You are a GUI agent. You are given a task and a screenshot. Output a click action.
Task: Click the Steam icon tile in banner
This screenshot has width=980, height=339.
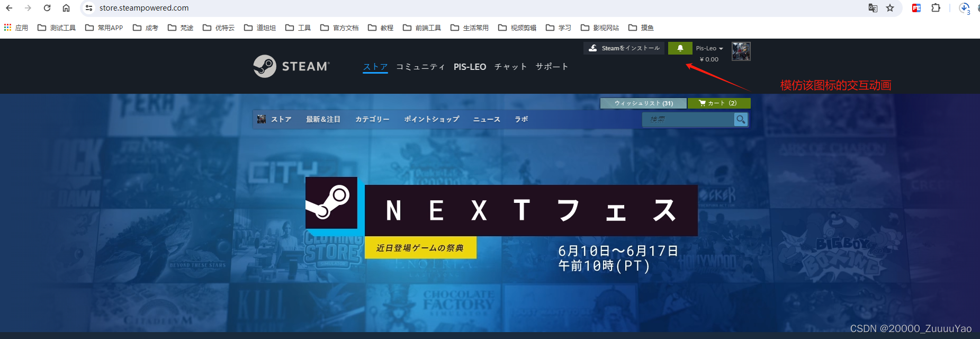[x=331, y=203]
